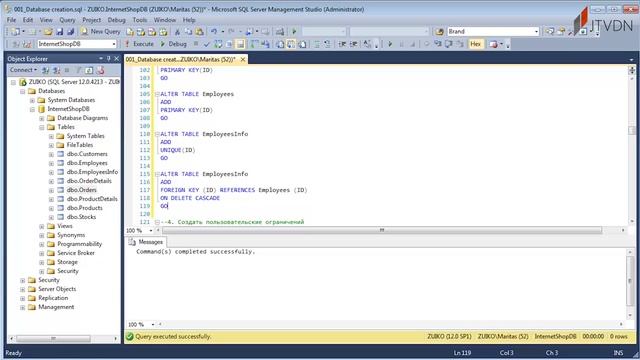640x360 pixels.
Task: Expand the dbo.Employees table node
Action: 51,163
